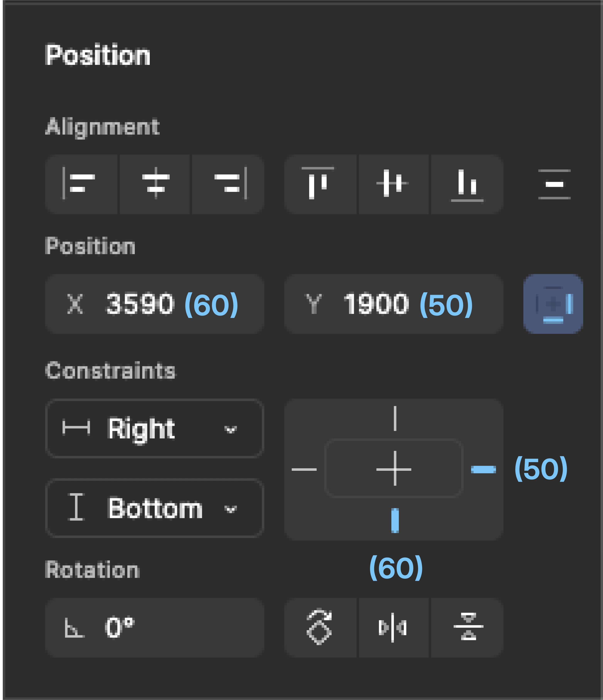Image resolution: width=603 pixels, height=700 pixels.
Task: Click the align left icon
Action: [x=81, y=184]
